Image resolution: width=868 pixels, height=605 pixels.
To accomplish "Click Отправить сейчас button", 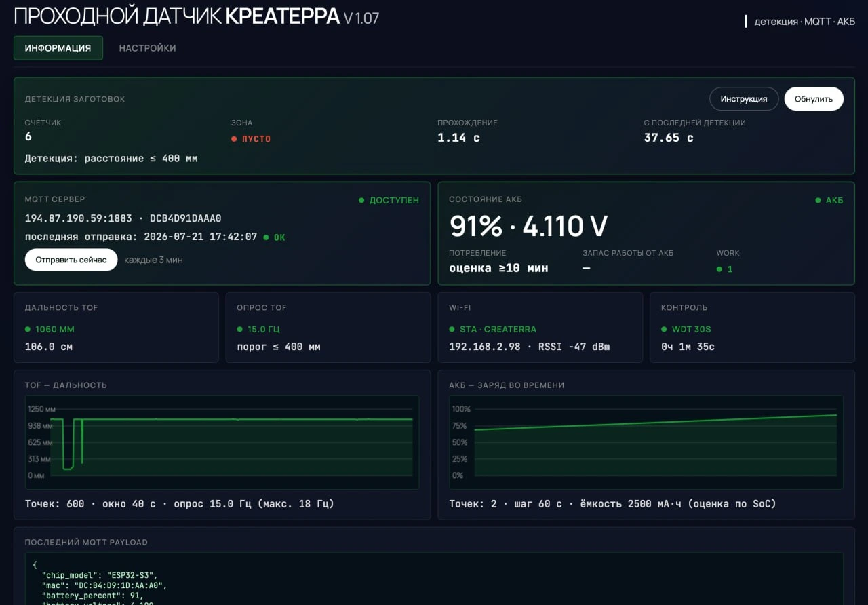I will (x=71, y=260).
